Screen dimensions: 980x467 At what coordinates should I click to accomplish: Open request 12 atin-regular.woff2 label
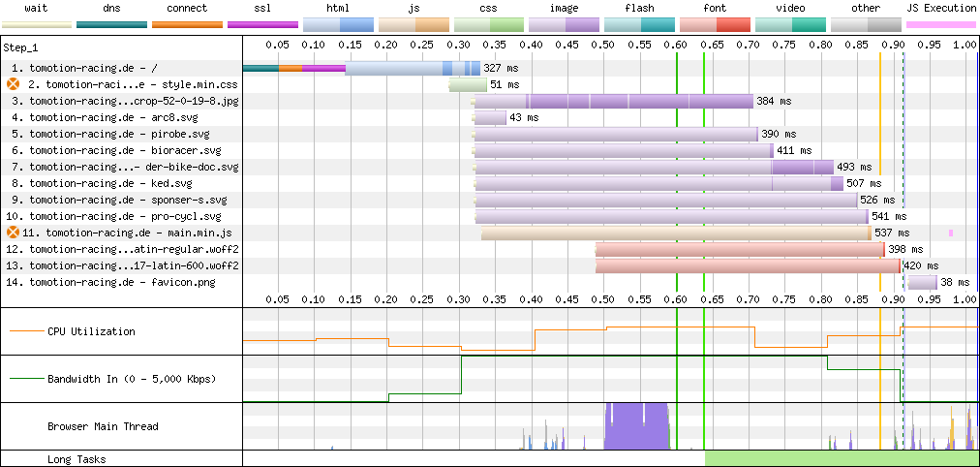click(121, 249)
